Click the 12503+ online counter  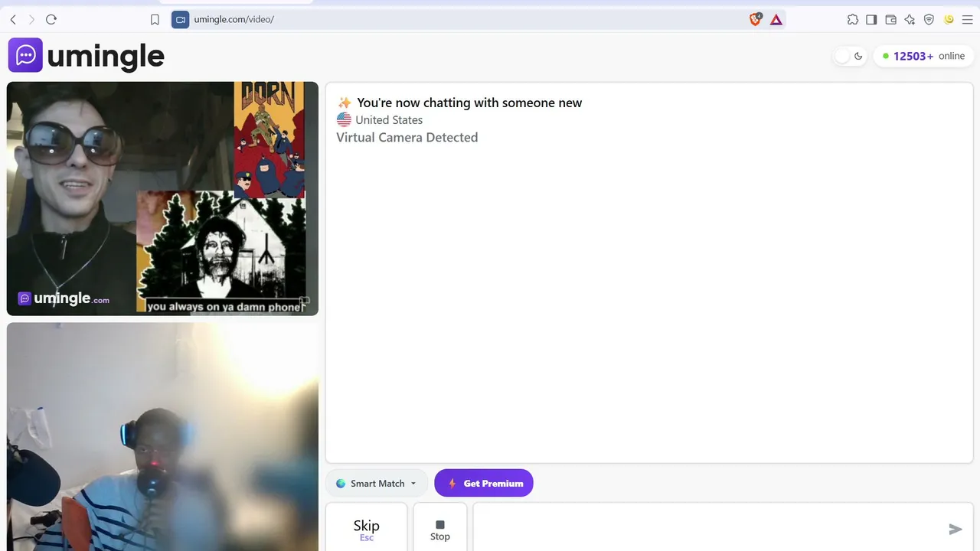tap(923, 56)
